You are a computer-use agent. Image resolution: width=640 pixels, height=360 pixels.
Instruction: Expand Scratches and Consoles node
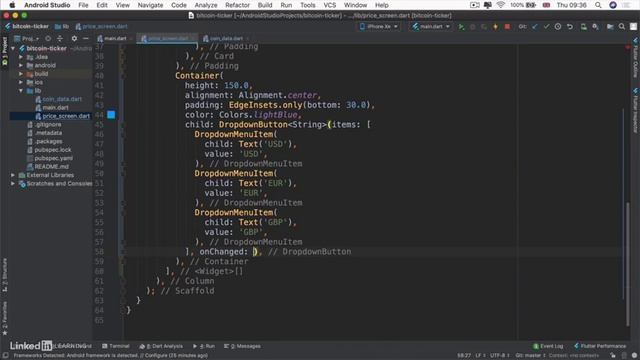(x=13, y=184)
